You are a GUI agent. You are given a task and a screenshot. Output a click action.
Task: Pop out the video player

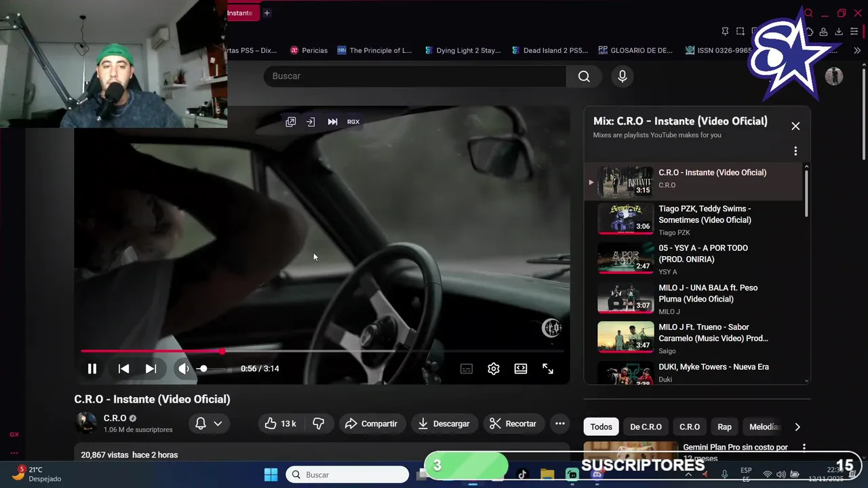(x=291, y=122)
